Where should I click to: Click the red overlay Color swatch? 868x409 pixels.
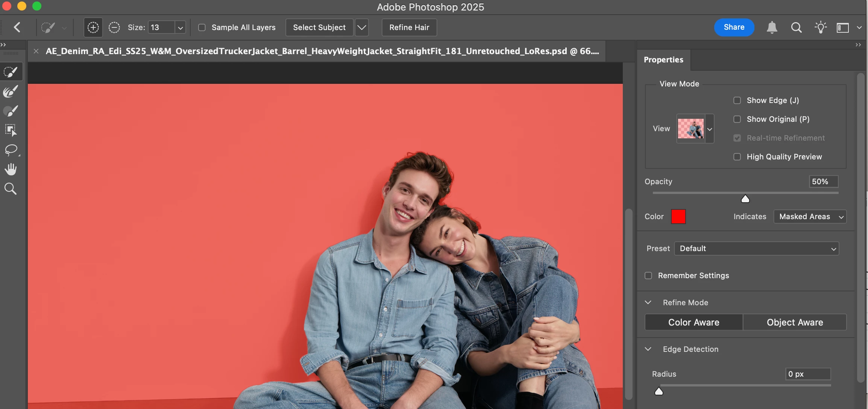(678, 217)
